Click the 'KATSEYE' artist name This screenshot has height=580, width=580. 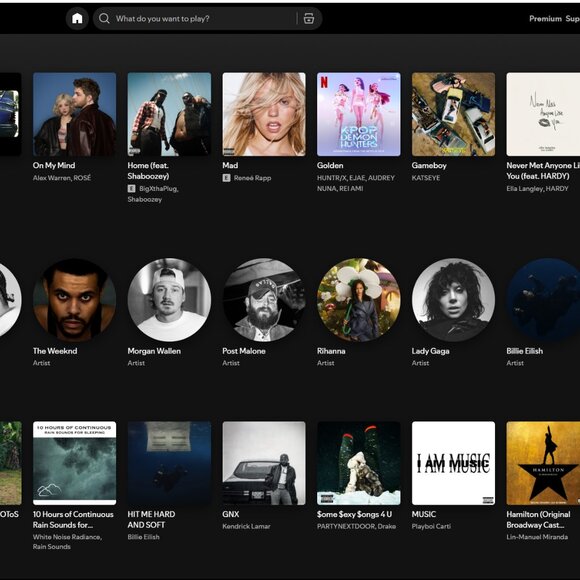(426, 178)
